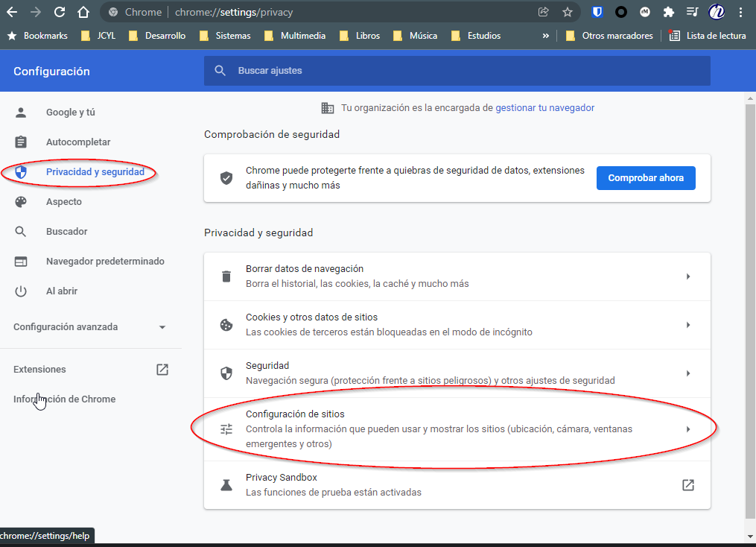Expand arrow for Cookies y otros datos

pos(688,325)
